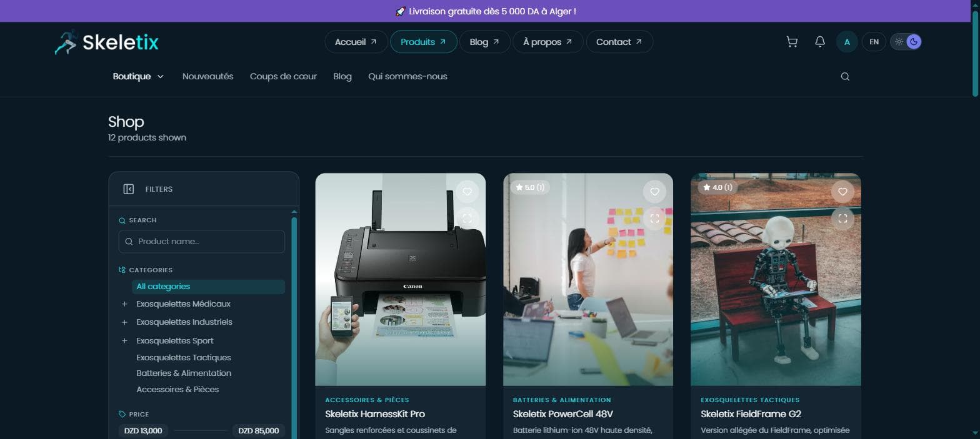Click the DZD 13,000 minimum price
Image resolution: width=980 pixels, height=439 pixels.
tap(143, 431)
